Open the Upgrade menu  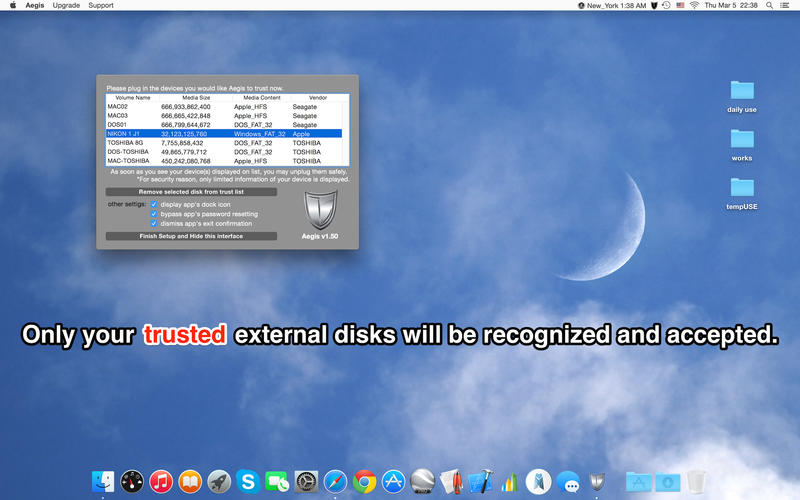pos(66,5)
